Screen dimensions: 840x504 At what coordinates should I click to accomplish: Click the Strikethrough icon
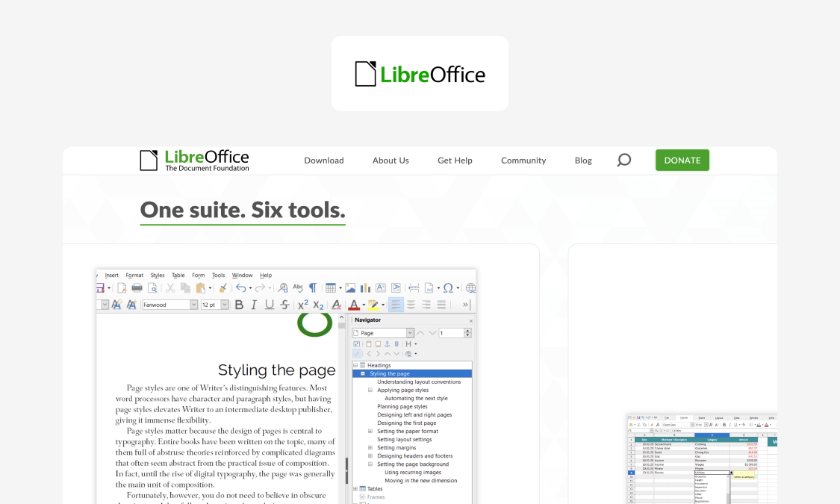pyautogui.click(x=284, y=305)
